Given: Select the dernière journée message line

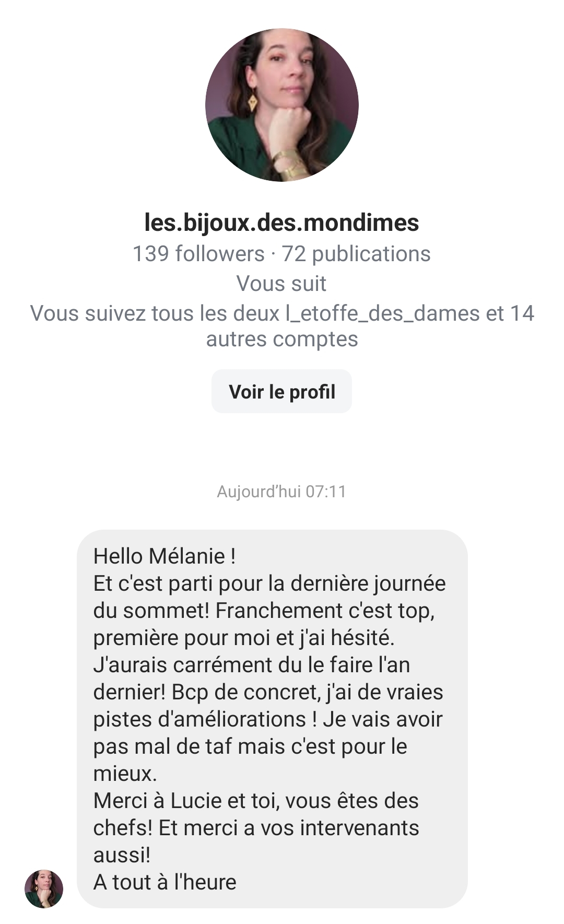Looking at the screenshot, I should coord(269,583).
